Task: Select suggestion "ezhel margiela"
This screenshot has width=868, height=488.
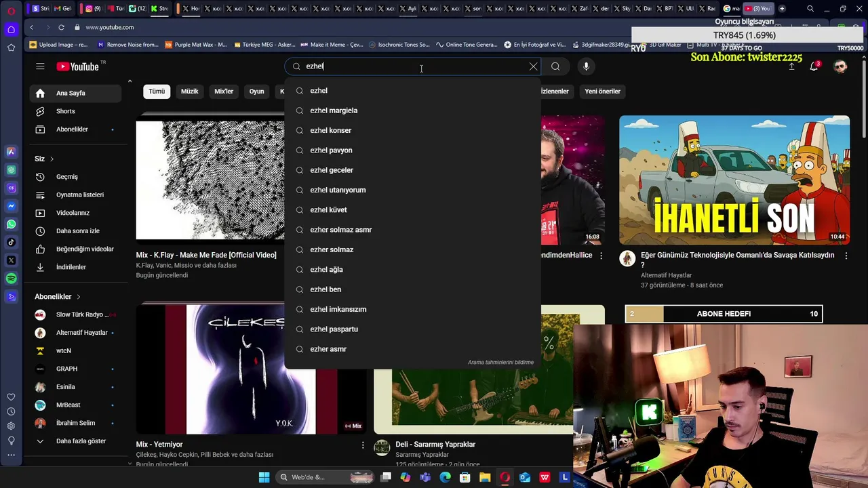Action: click(x=412, y=110)
